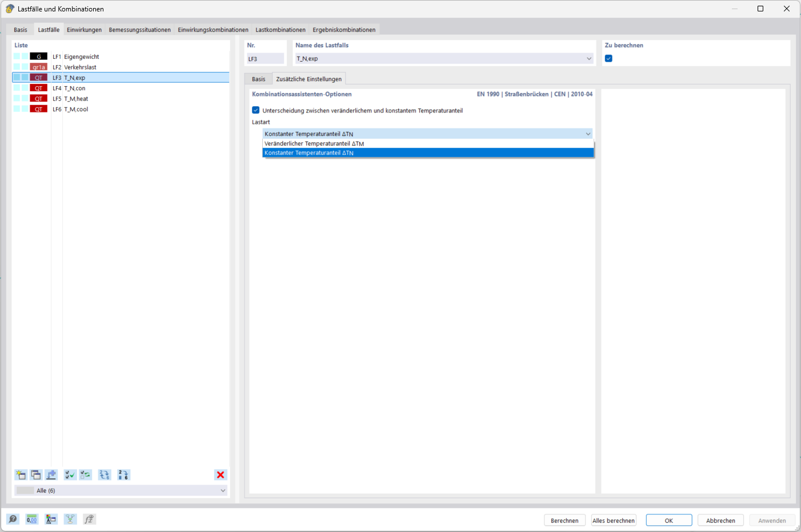The width and height of the screenshot is (801, 532).
Task: Open the Bemessungssituationen tab
Action: point(140,30)
